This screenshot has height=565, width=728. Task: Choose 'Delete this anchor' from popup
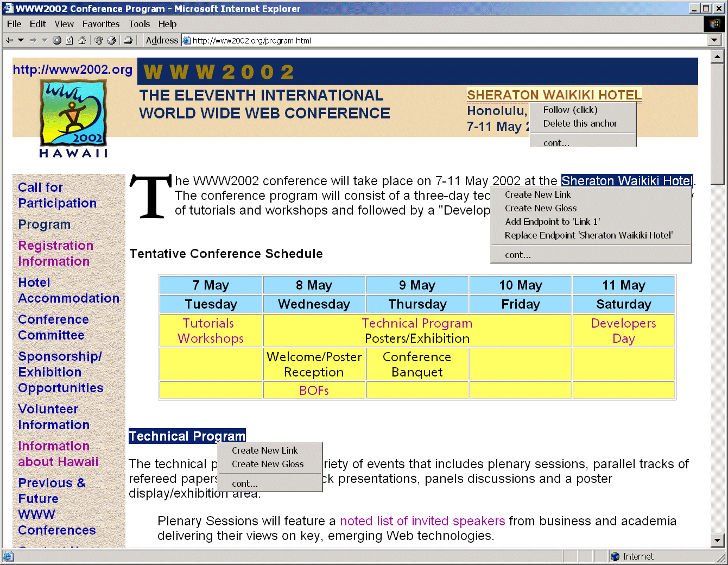tap(580, 123)
